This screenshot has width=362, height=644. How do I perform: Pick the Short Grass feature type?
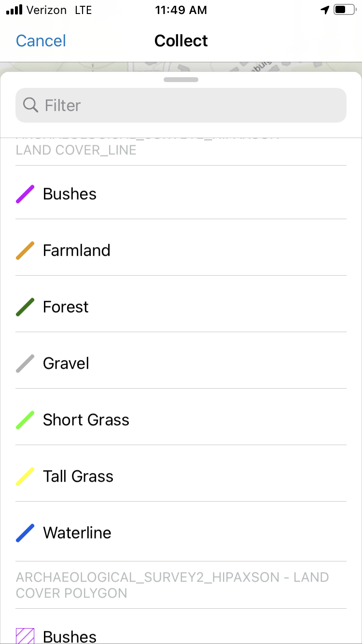tap(86, 420)
